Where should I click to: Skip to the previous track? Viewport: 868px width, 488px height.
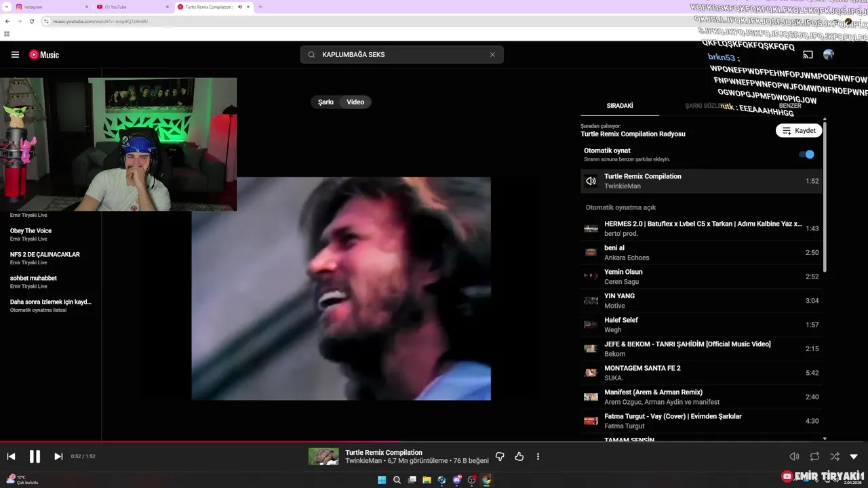[x=11, y=457]
